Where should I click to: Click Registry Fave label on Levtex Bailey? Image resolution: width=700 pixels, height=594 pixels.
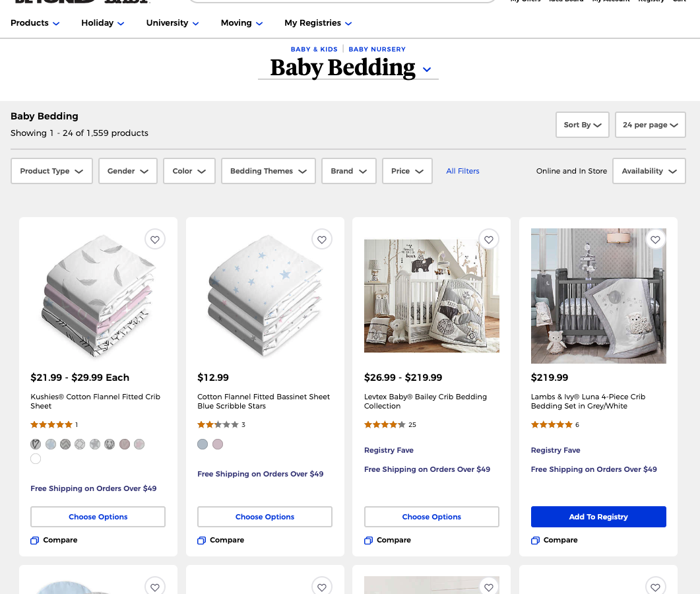click(389, 450)
